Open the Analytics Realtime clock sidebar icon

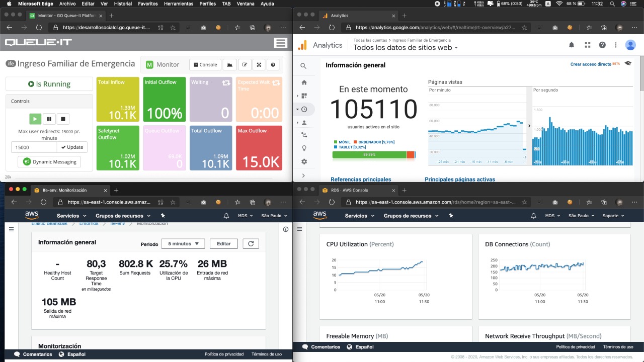point(304,109)
